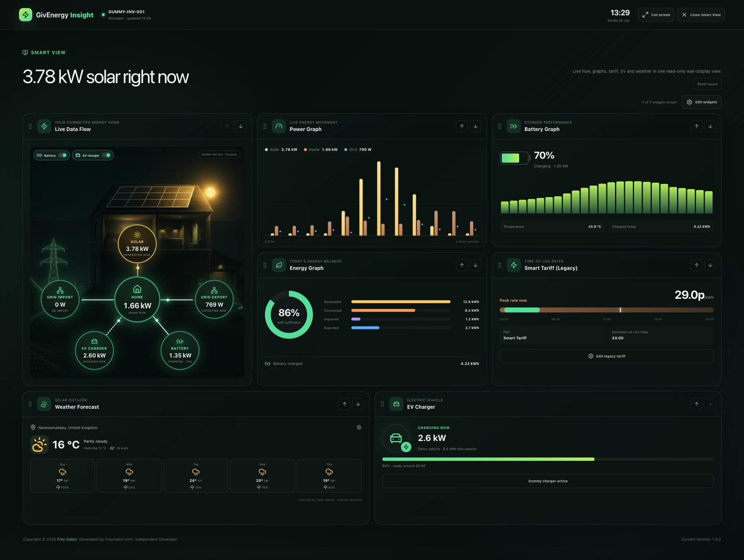The image size is (744, 560).
Task: Move Power Graph widget down
Action: point(475,126)
